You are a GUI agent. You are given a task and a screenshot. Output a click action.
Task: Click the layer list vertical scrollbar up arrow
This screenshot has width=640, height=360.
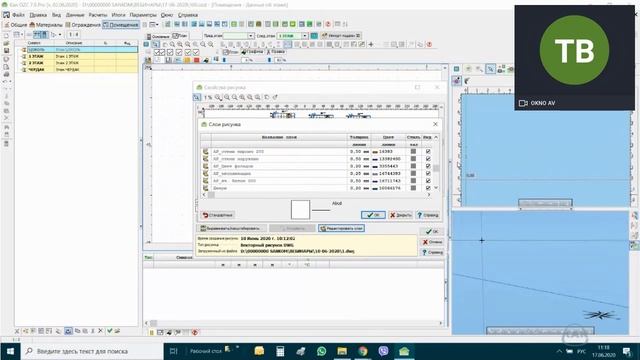point(436,137)
